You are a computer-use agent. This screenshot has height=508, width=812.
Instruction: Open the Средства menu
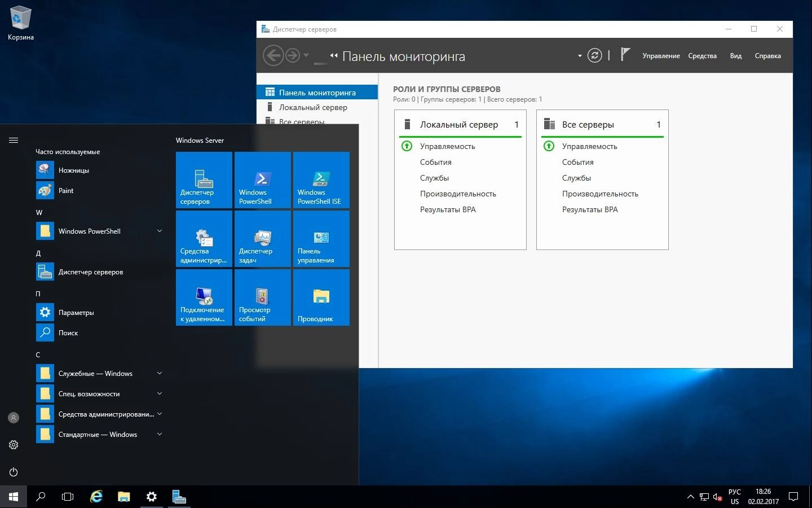pos(702,56)
